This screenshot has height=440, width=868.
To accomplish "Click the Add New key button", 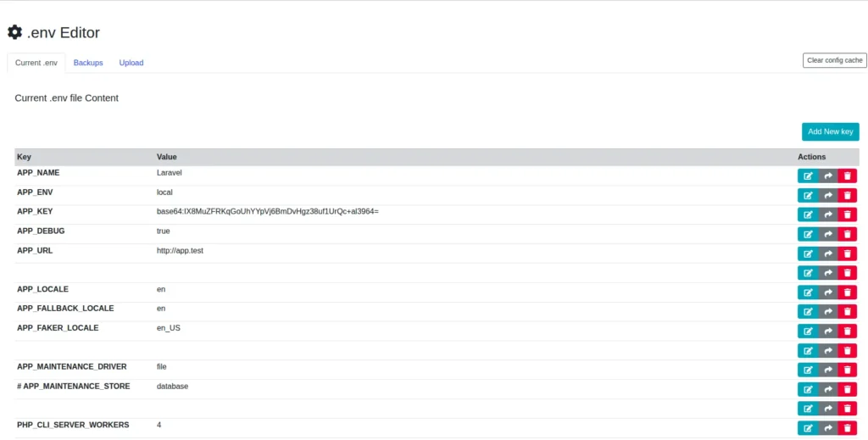I will [830, 131].
